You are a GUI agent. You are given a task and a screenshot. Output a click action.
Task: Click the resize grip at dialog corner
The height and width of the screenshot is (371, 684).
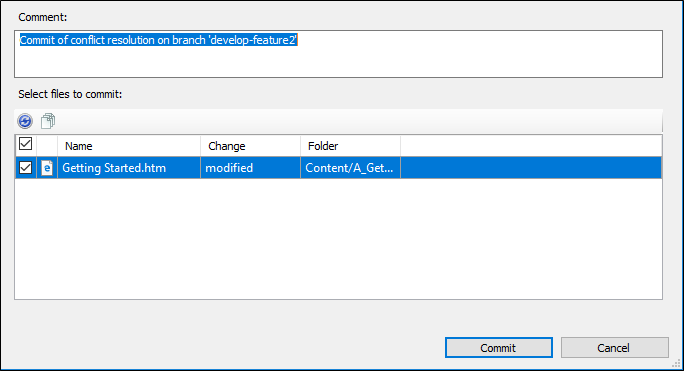click(x=676, y=363)
